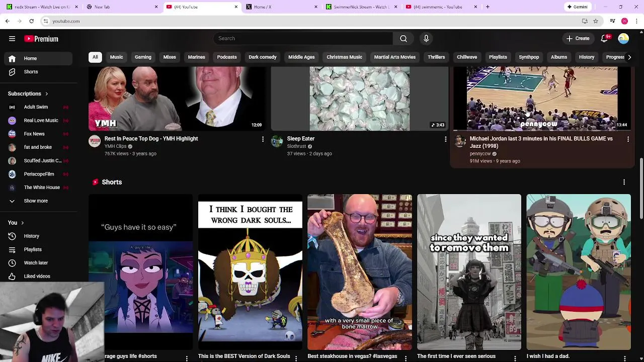Image resolution: width=644 pixels, height=362 pixels.
Task: Select the Martial Arts Movies chip
Action: point(394,57)
